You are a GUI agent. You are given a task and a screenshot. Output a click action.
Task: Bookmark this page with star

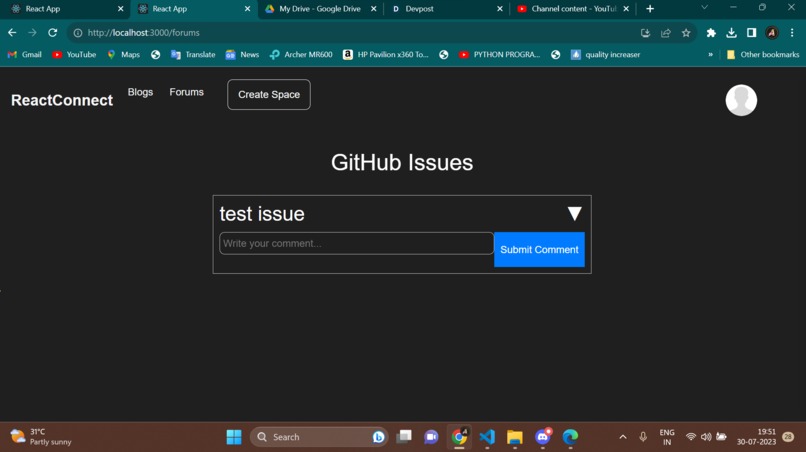(x=686, y=33)
